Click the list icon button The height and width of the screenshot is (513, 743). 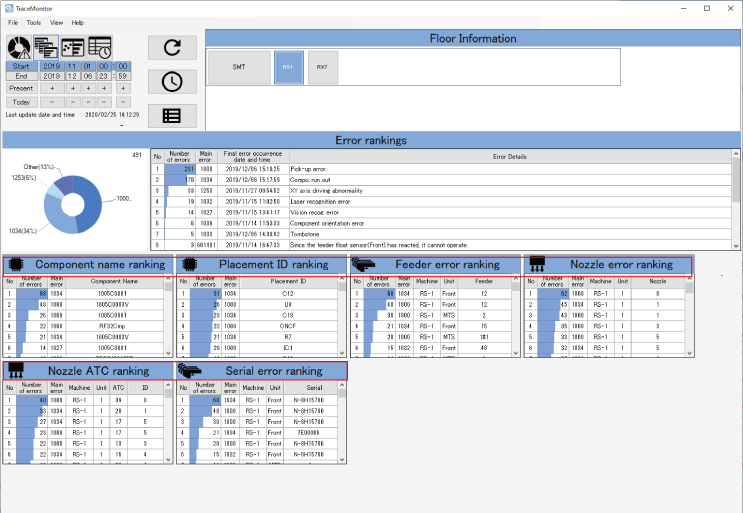[x=172, y=116]
